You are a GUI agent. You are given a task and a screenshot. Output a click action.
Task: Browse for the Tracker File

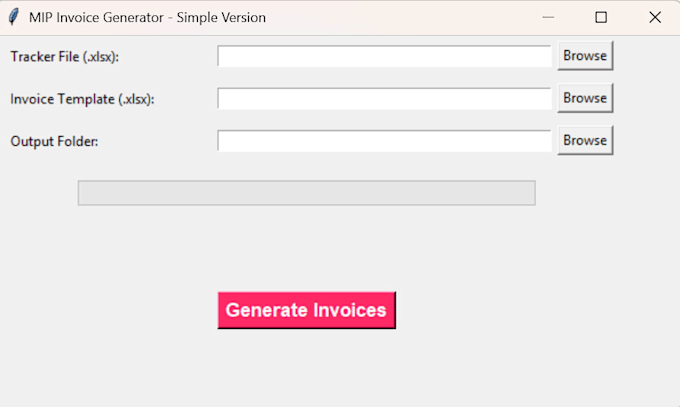585,56
